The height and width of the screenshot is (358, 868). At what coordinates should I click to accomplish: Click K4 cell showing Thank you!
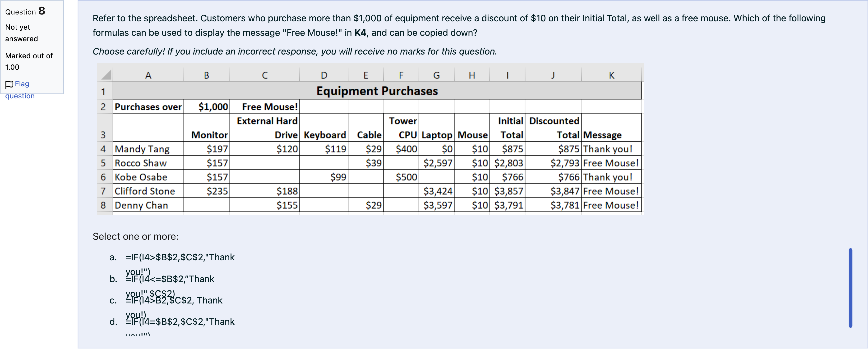coord(611,149)
